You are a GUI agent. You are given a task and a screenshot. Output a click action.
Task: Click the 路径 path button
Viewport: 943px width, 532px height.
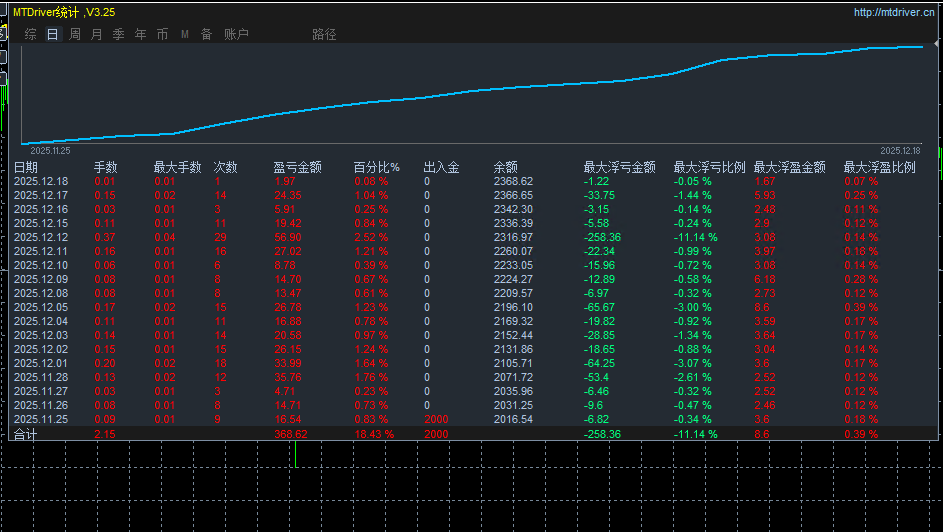pos(324,34)
